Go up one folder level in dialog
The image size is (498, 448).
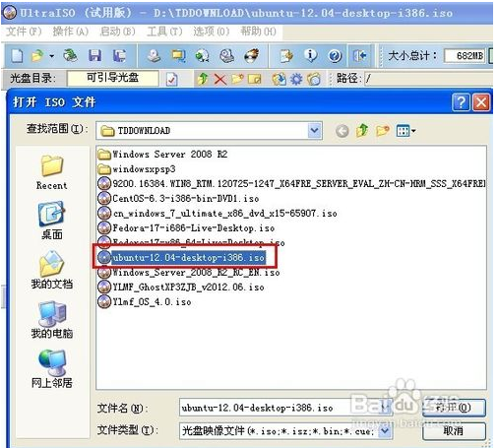362,131
